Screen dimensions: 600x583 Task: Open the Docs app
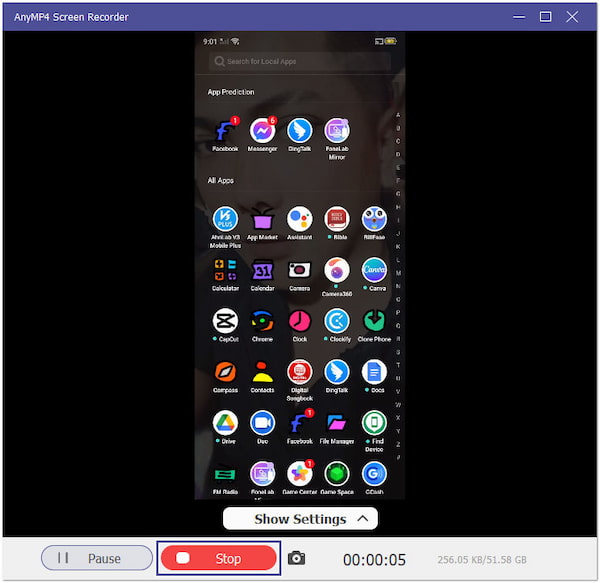374,372
